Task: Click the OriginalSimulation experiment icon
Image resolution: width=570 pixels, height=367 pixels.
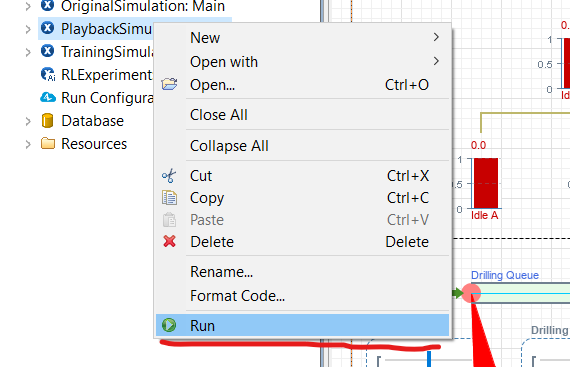Action: coord(47,5)
